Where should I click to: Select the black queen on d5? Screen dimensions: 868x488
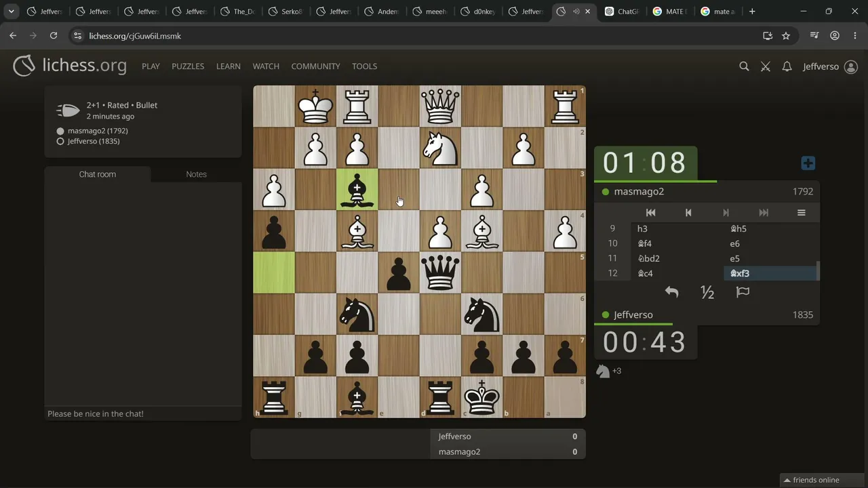tap(440, 272)
